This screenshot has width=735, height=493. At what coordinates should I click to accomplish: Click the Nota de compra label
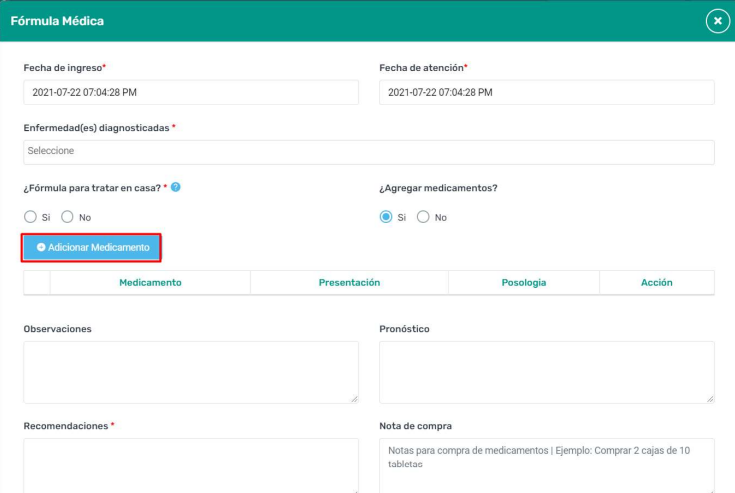[x=415, y=426]
